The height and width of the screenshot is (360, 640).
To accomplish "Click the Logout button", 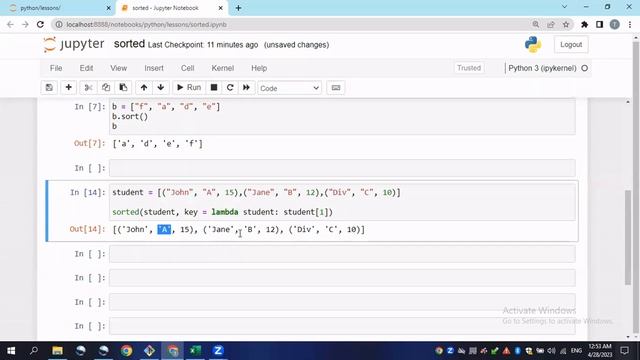I will click(x=571, y=44).
